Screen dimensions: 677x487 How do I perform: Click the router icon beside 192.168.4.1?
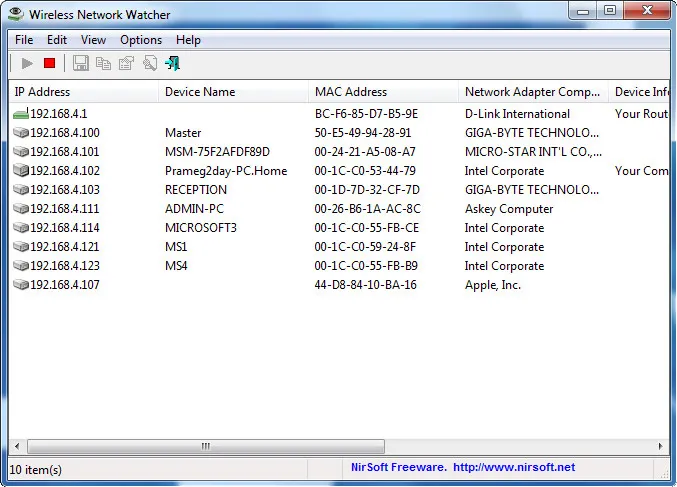(21, 114)
